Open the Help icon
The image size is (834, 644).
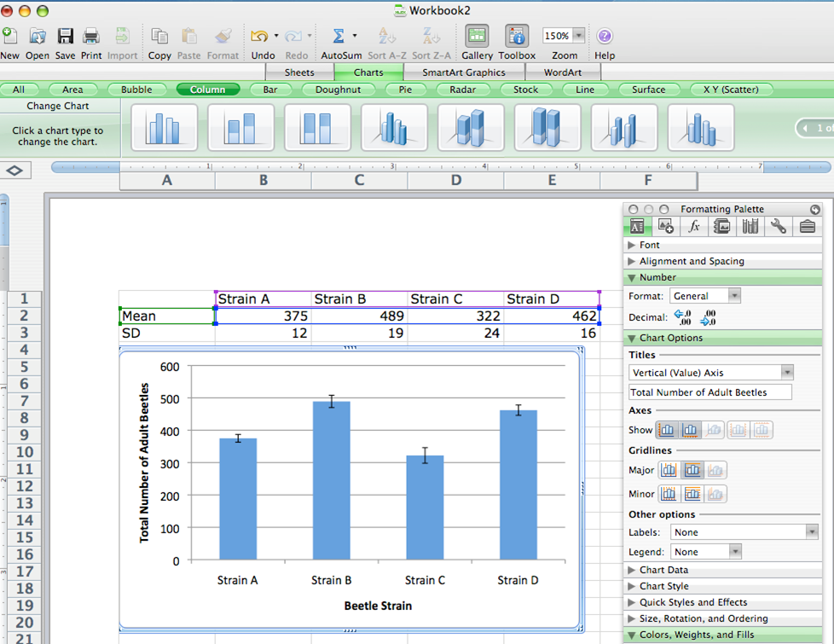coord(604,36)
